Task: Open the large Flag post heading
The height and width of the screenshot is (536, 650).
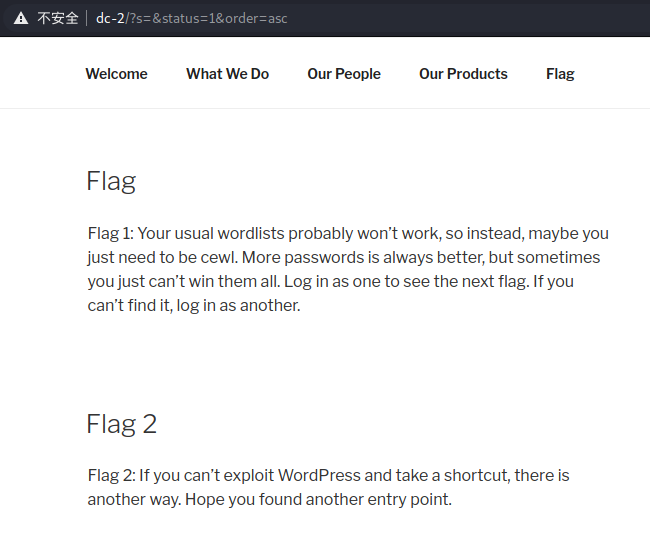Action: 111,181
